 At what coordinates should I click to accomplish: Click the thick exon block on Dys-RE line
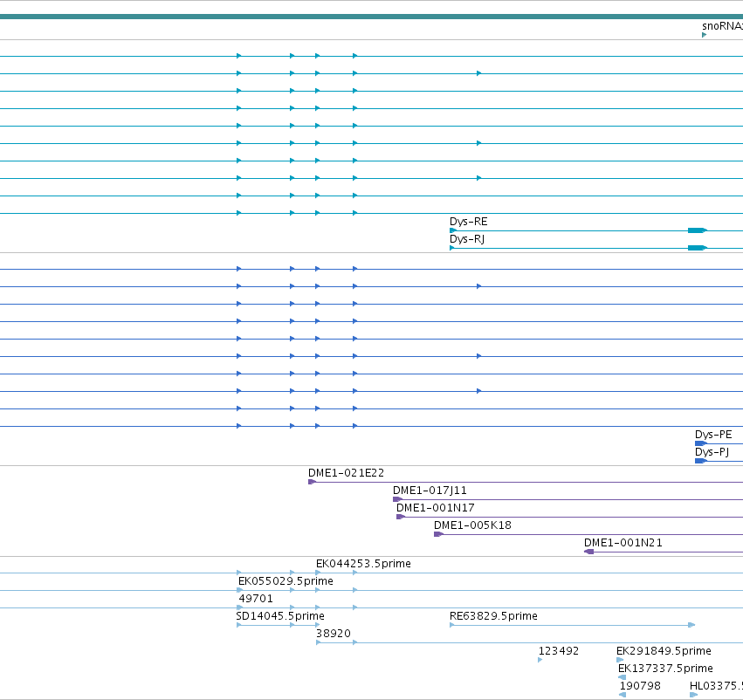pos(698,230)
